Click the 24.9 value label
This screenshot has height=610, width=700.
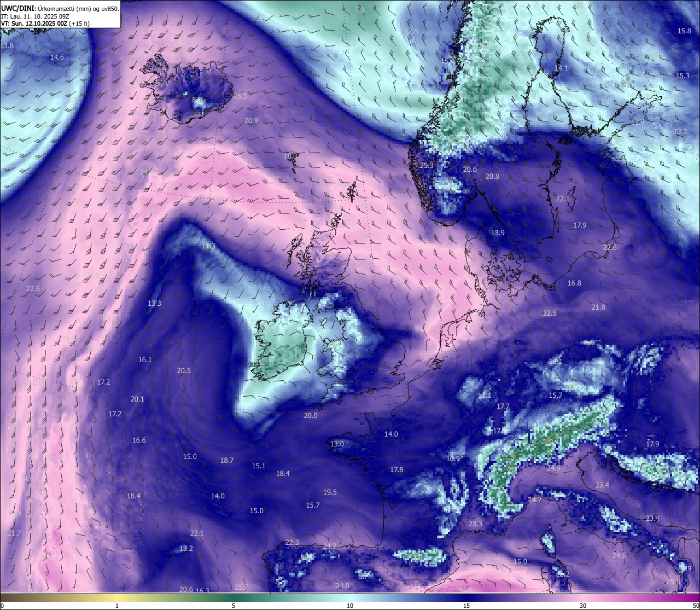click(x=553, y=468)
